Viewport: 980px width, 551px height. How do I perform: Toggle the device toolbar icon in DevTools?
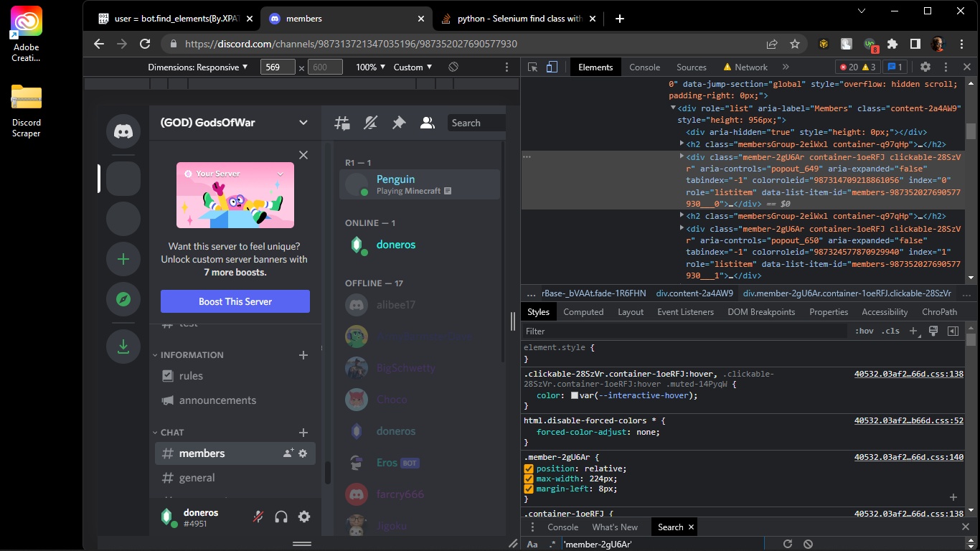pos(552,67)
